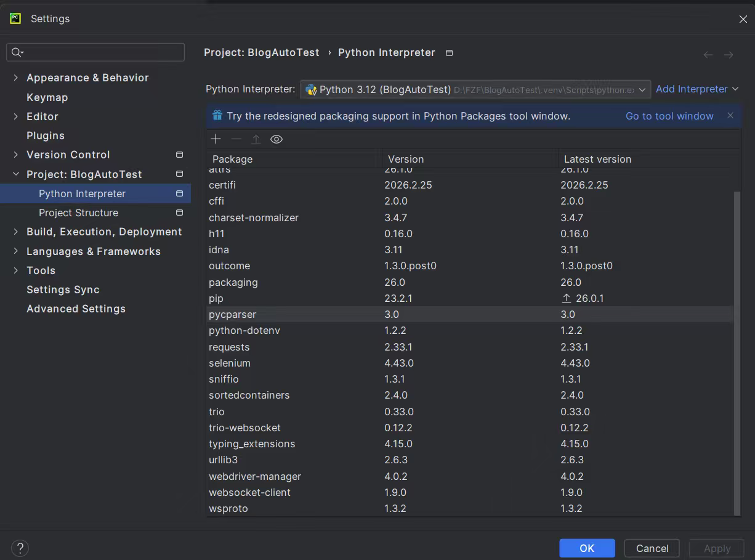The height and width of the screenshot is (560, 755).
Task: Click pip latest version 26.0.1
Action: (x=589, y=298)
